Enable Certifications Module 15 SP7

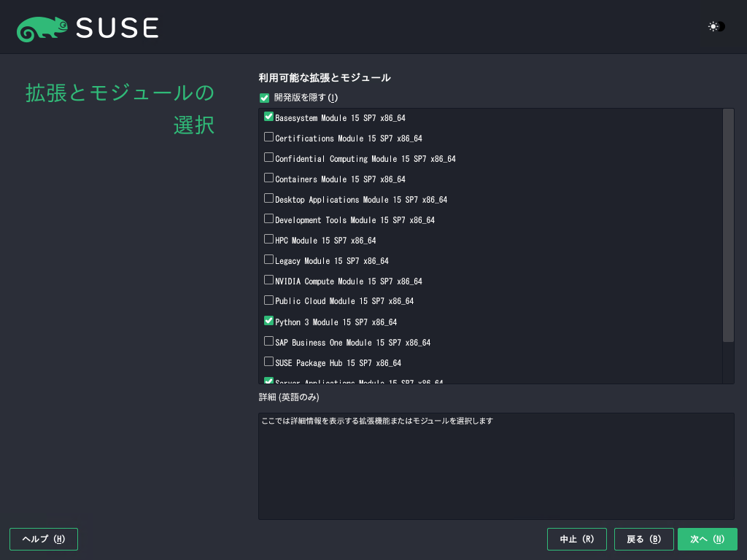[x=269, y=137]
